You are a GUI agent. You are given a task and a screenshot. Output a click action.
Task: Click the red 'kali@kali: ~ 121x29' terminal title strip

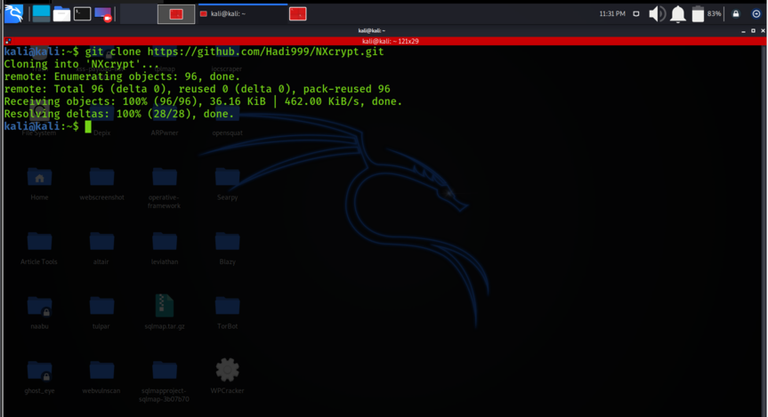pyautogui.click(x=390, y=41)
